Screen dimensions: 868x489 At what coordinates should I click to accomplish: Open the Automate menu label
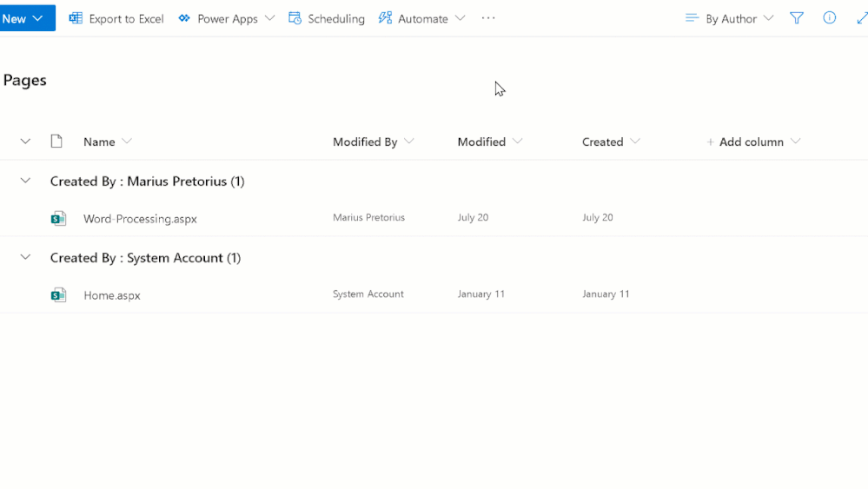point(423,19)
